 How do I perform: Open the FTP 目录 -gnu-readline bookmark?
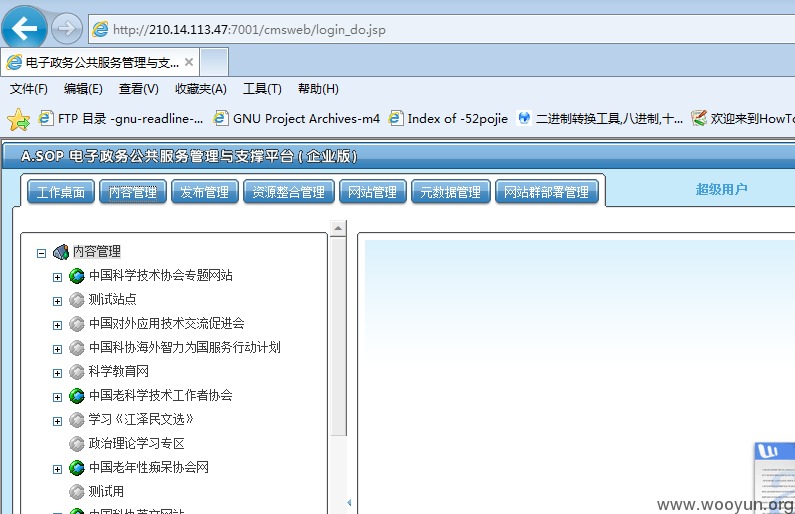121,119
